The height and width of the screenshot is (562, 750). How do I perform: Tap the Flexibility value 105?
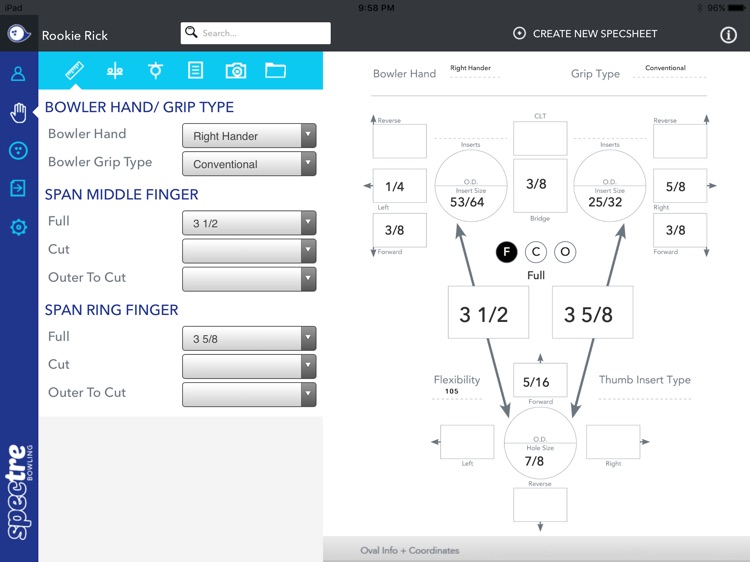click(x=452, y=391)
